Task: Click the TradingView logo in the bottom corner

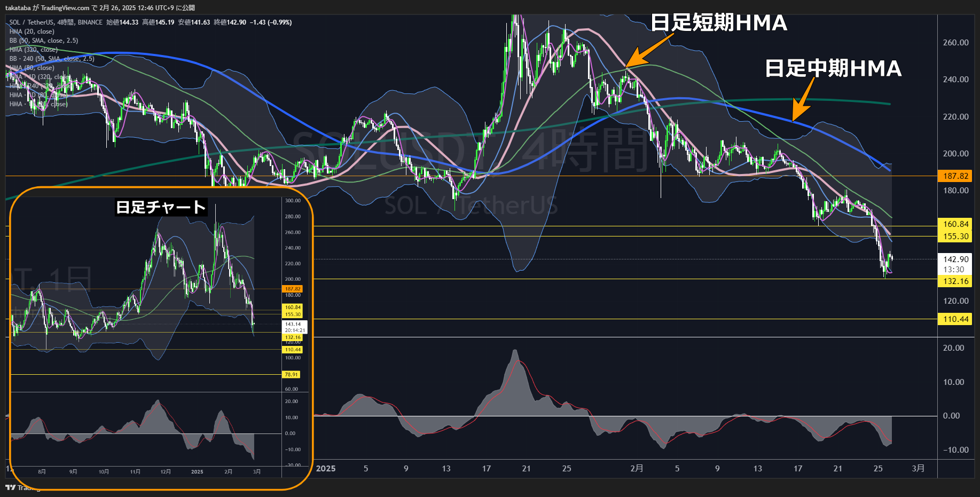Action: point(11,487)
